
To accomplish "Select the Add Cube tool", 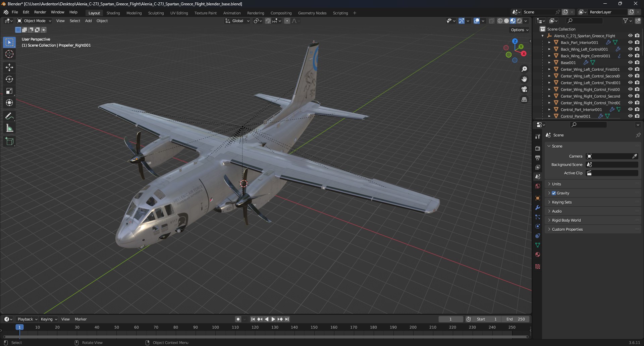I will (x=9, y=141).
